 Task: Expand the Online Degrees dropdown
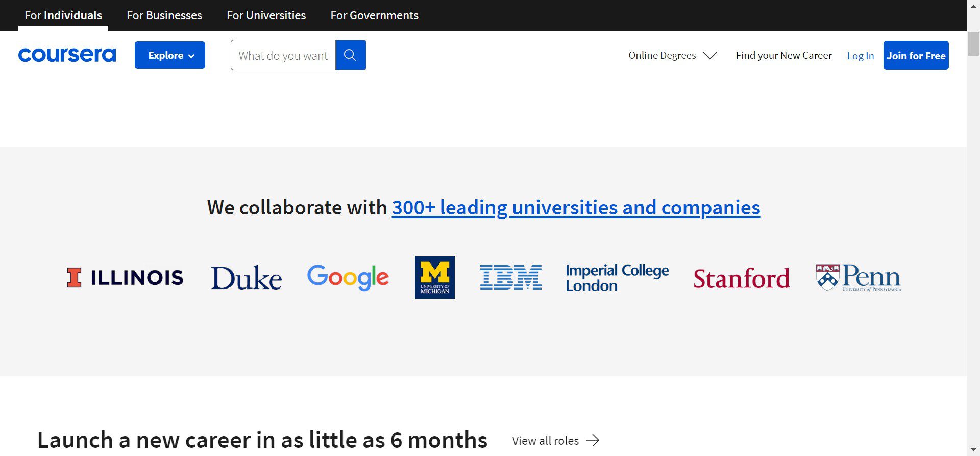point(672,55)
